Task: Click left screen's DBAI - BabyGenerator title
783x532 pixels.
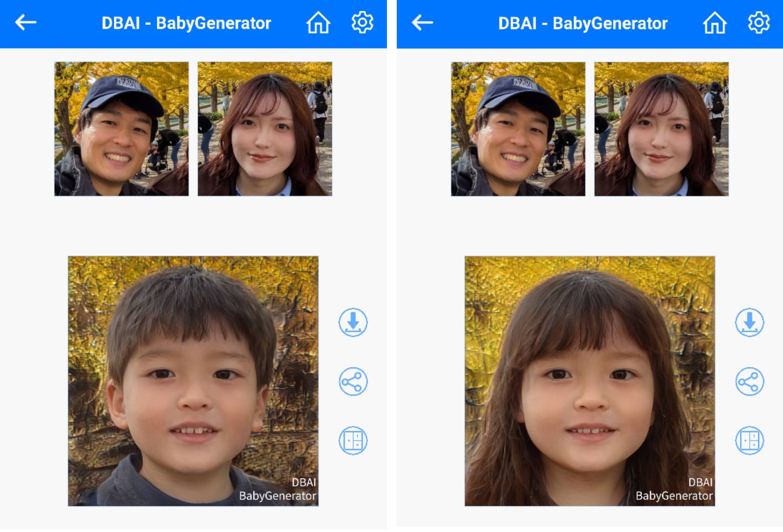Action: (186, 23)
